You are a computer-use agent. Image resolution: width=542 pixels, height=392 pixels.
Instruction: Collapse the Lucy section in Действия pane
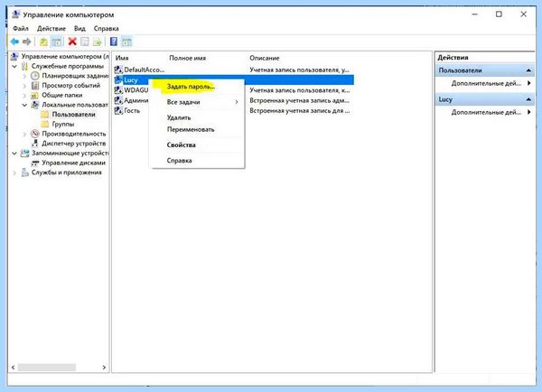point(528,99)
